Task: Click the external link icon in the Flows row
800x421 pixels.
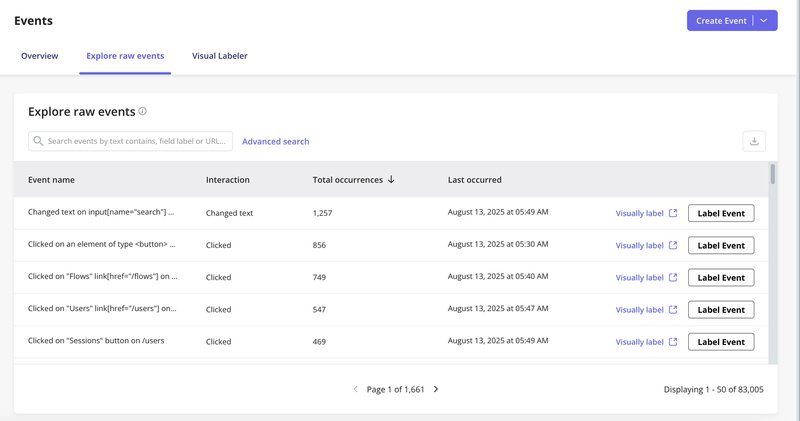Action: pos(673,277)
